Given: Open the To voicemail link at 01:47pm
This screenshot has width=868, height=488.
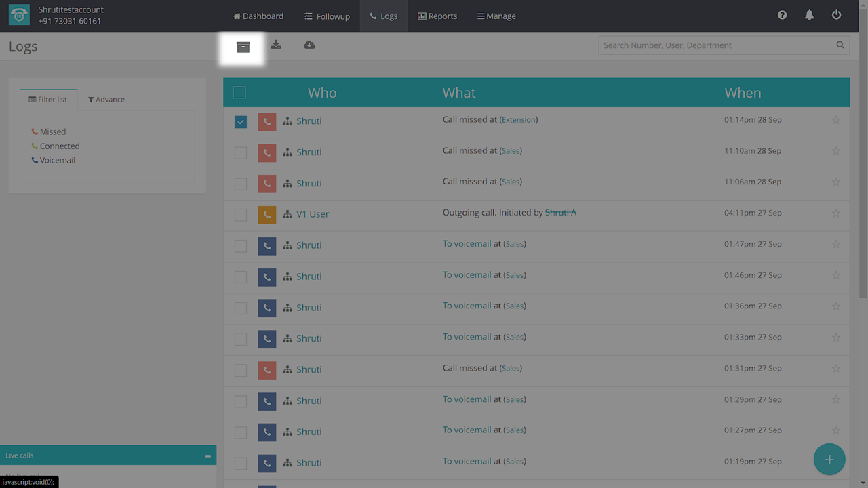Looking at the screenshot, I should (467, 244).
